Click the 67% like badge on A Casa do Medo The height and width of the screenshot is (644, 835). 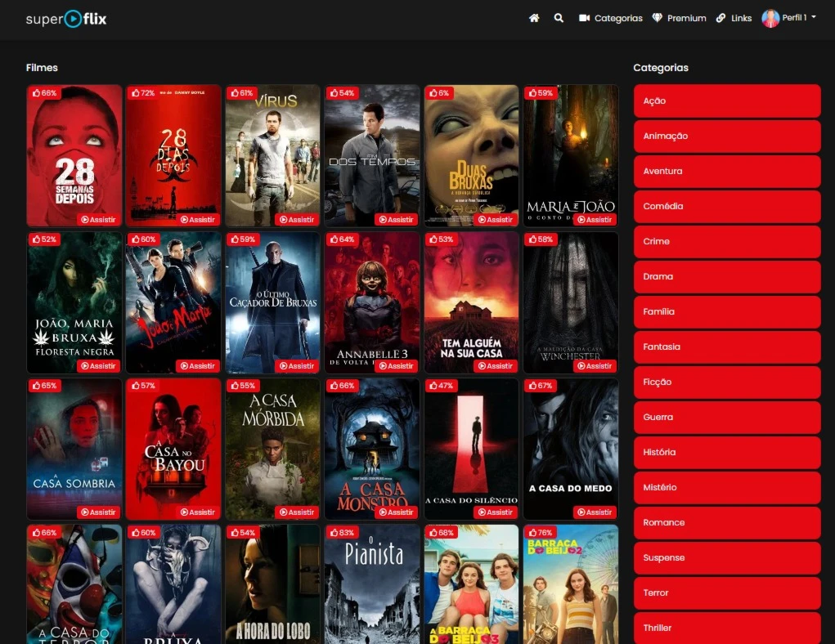[x=540, y=385]
